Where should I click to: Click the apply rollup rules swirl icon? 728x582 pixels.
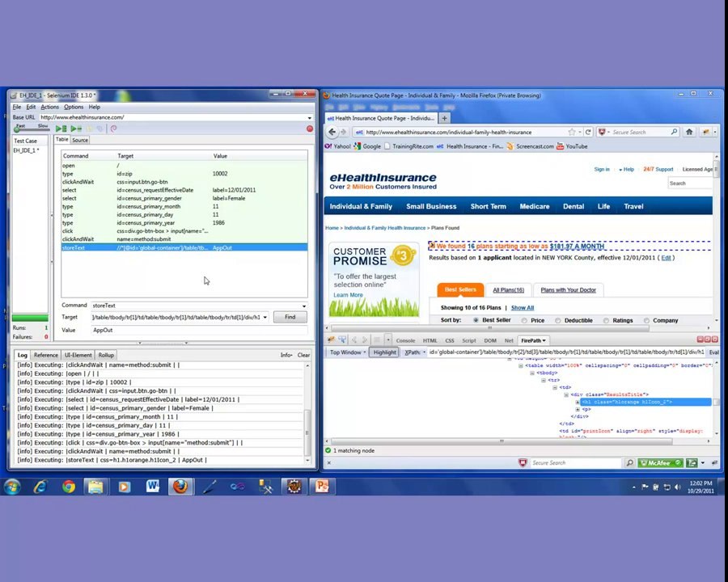pos(114,129)
